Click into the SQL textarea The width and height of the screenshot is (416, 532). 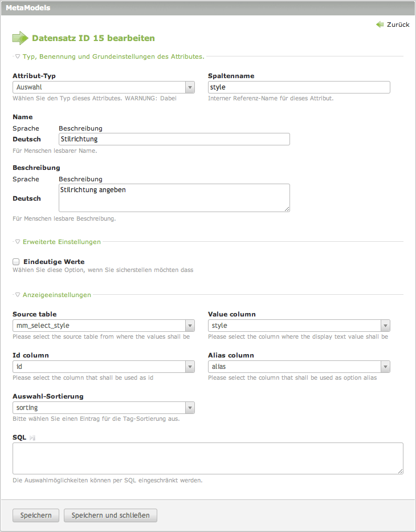click(x=208, y=458)
